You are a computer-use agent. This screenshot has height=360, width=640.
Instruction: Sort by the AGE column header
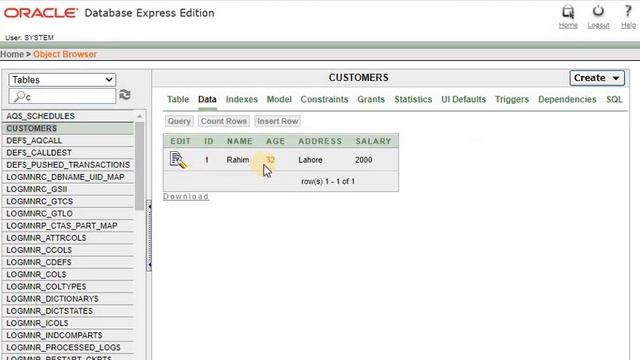[276, 141]
